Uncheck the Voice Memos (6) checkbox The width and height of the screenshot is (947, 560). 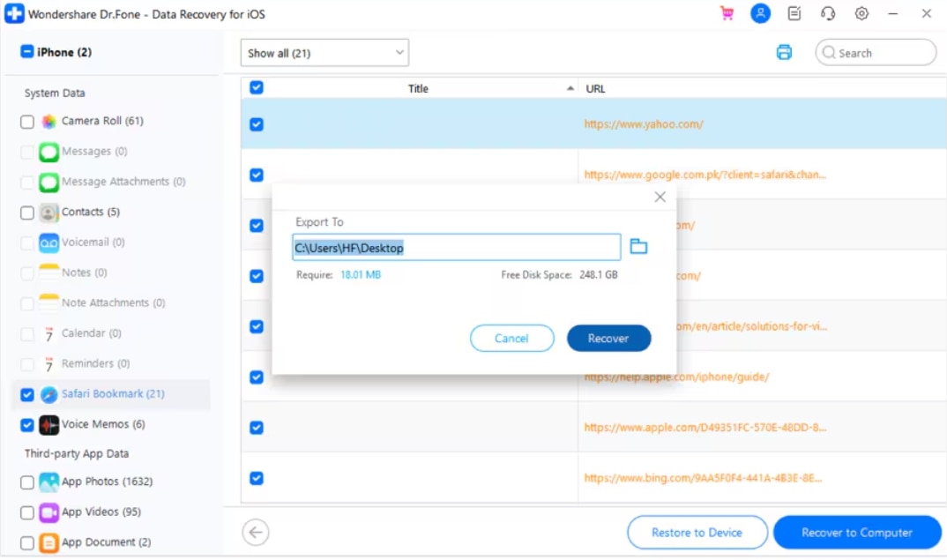(27, 425)
